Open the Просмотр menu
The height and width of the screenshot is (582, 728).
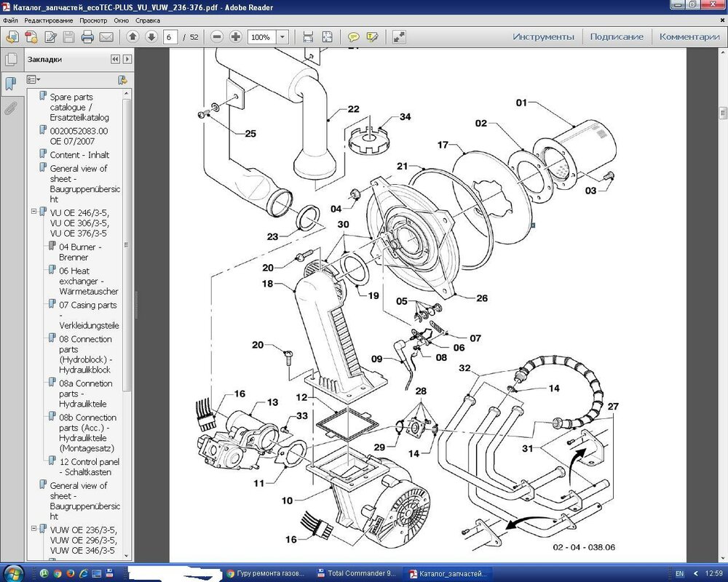[x=93, y=21]
